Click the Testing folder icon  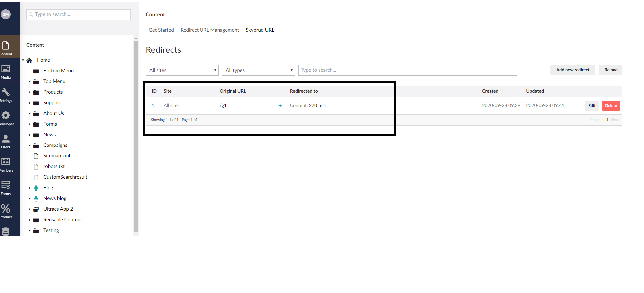click(36, 231)
